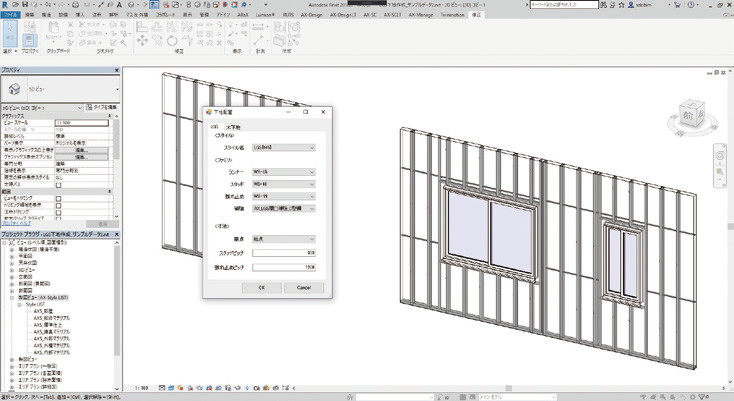Close the Properties palette with X icon

click(x=118, y=72)
